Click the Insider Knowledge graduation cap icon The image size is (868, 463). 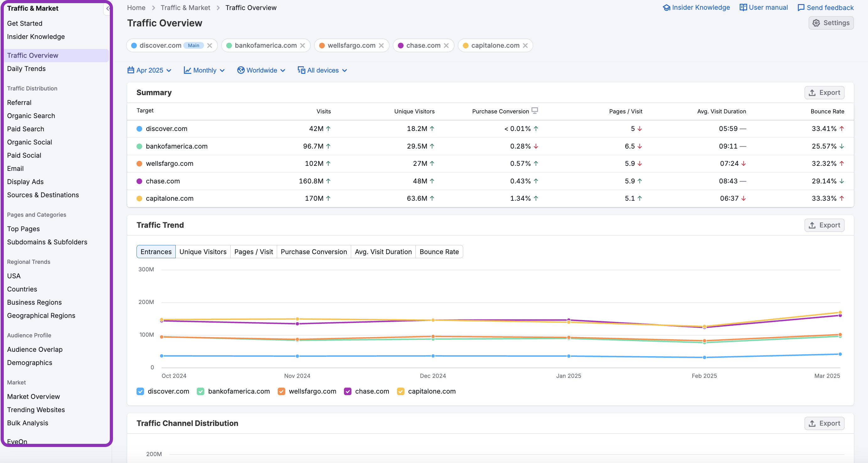click(x=666, y=8)
